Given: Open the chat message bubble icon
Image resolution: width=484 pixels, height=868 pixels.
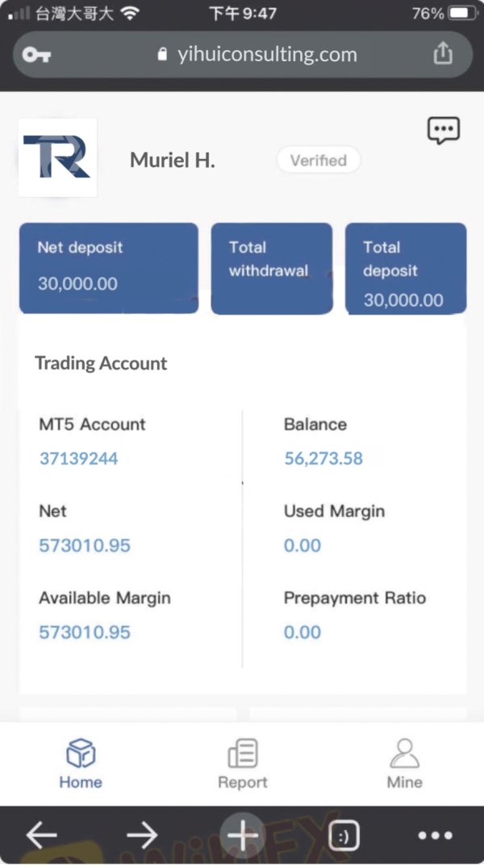Looking at the screenshot, I should click(444, 130).
